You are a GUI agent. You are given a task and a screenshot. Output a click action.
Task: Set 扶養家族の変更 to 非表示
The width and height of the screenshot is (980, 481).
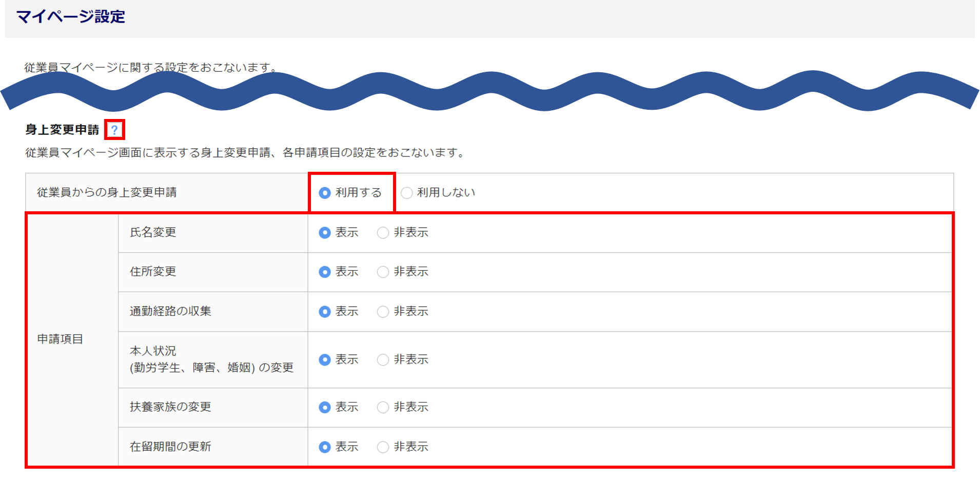383,408
